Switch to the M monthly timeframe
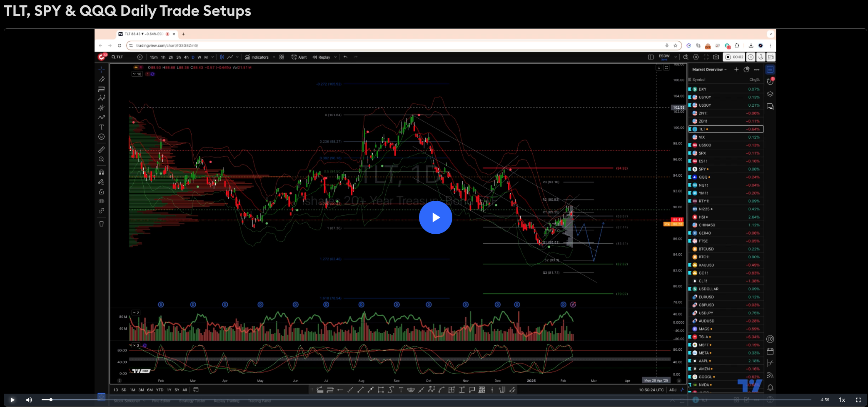The image size is (868, 407). pyautogui.click(x=206, y=57)
